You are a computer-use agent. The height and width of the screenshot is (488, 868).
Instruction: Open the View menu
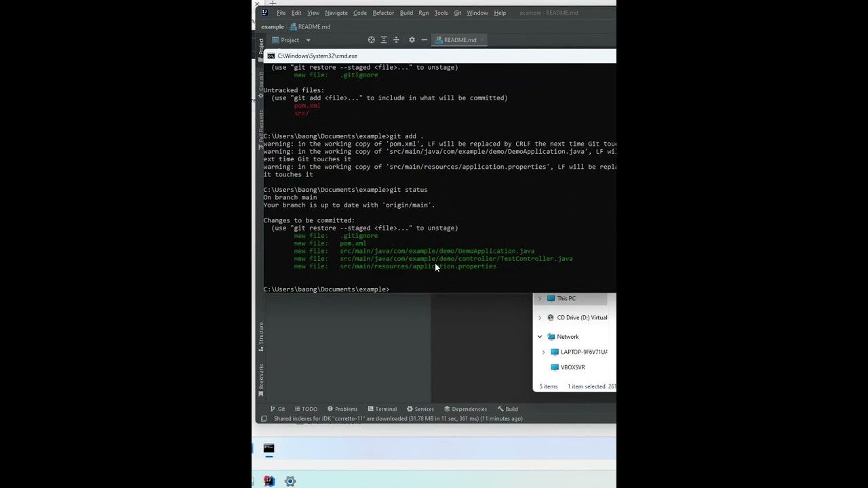tap(313, 13)
